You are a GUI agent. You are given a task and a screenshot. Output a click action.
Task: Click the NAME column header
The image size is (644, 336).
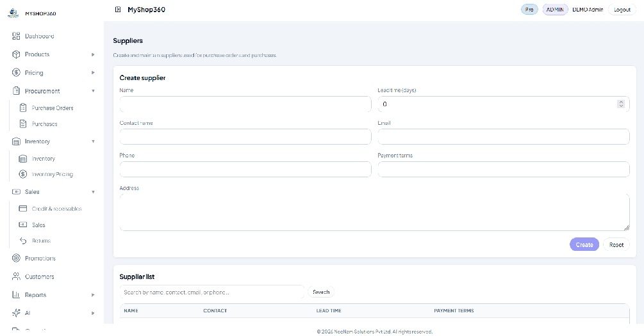pyautogui.click(x=131, y=310)
